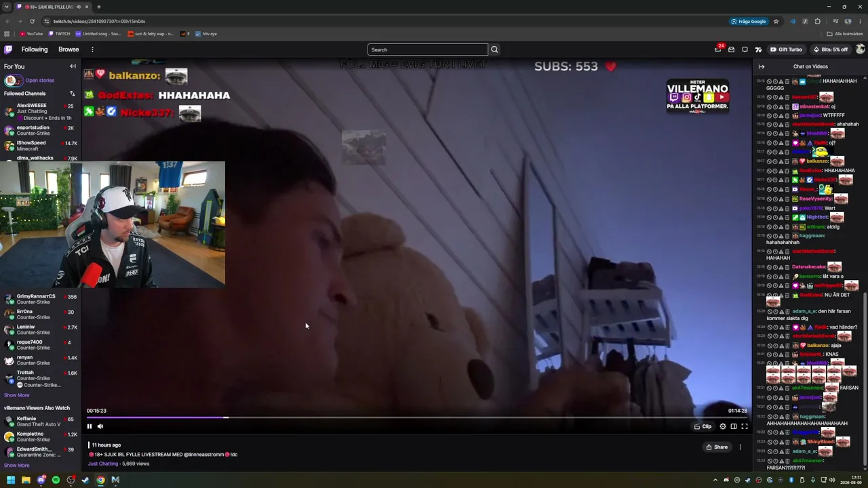868x488 pixels.
Task: Open the Untitled song bookmark
Action: 99,34
